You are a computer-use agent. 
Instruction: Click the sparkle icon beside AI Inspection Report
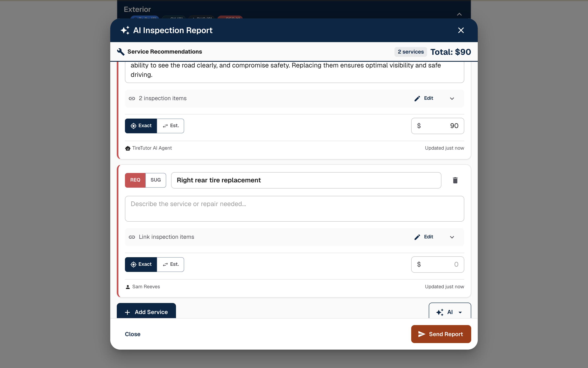(125, 30)
